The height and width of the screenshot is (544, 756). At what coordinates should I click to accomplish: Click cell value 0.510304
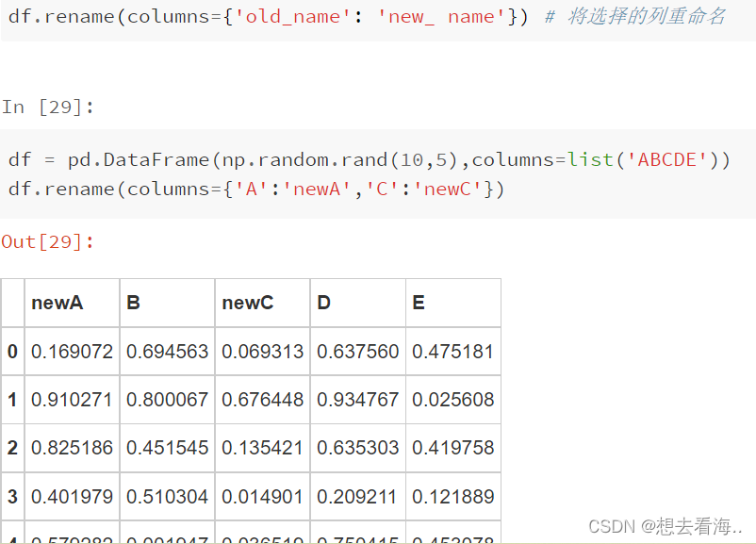click(167, 497)
